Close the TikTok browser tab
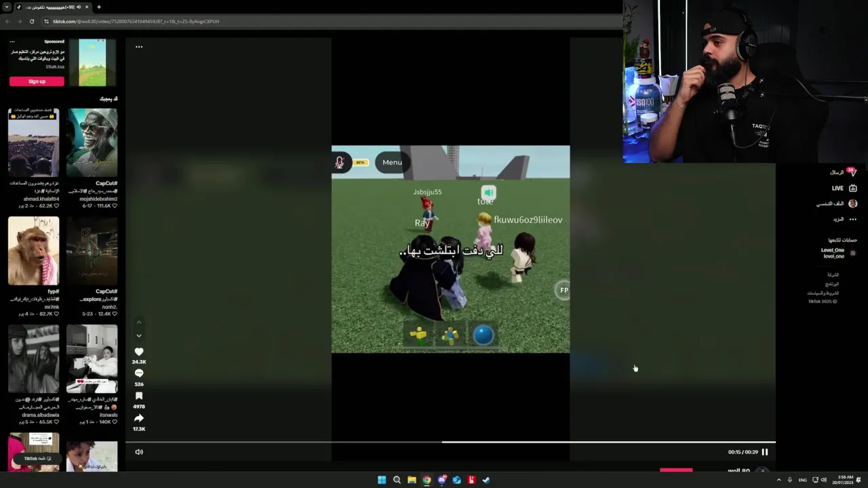868x488 pixels. [87, 7]
